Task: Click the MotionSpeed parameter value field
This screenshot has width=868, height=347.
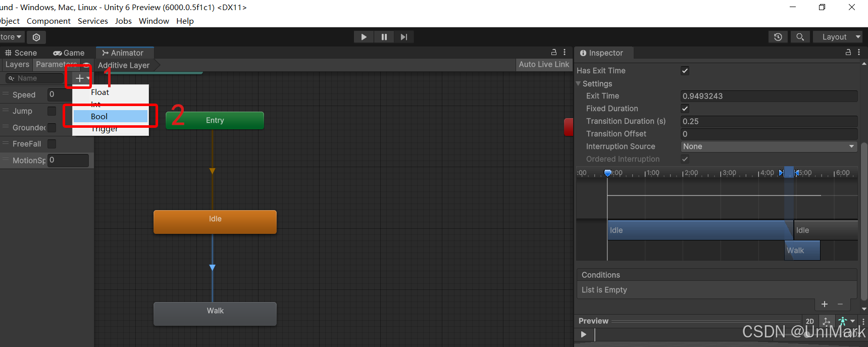Action: click(x=68, y=160)
